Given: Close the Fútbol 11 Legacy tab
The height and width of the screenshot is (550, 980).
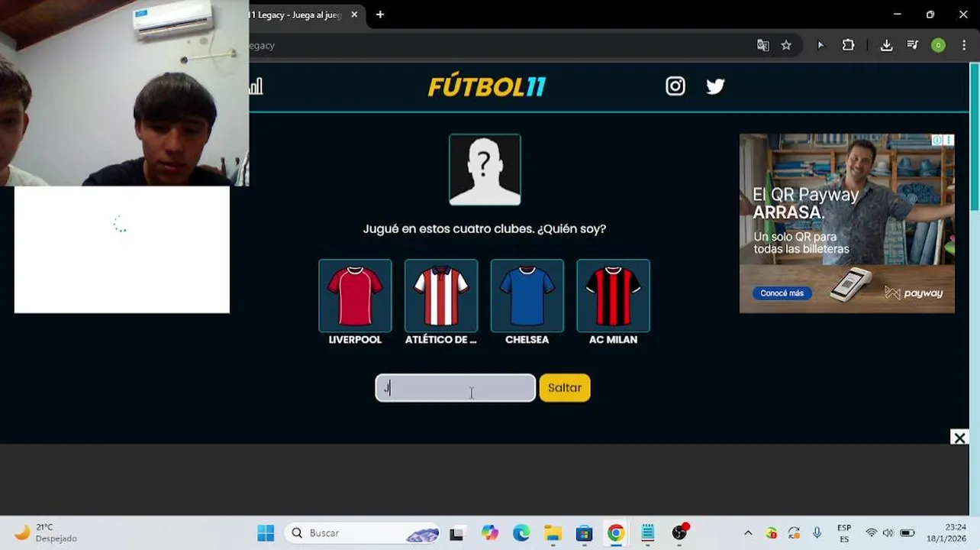Looking at the screenshot, I should tap(354, 15).
